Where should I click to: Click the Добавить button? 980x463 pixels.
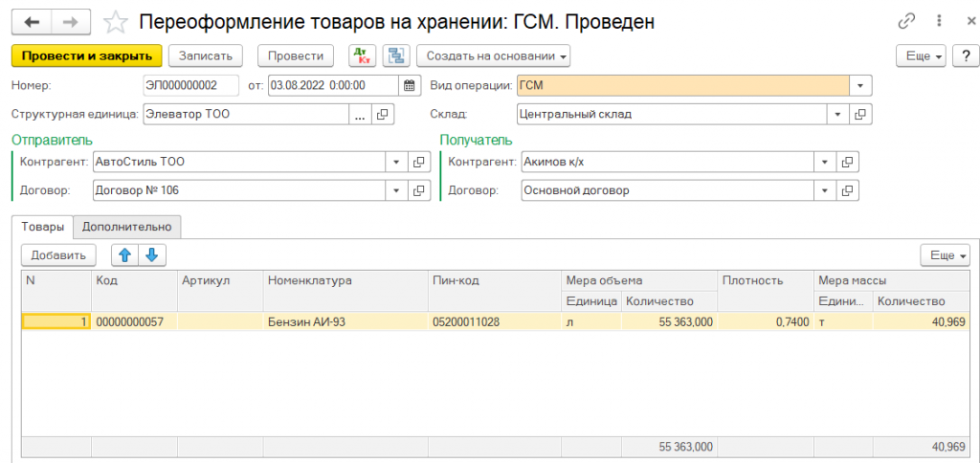click(58, 254)
